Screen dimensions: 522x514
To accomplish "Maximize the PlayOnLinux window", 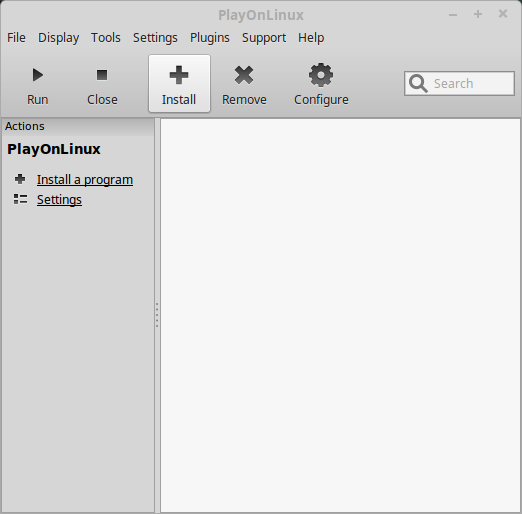I will pyautogui.click(x=478, y=14).
